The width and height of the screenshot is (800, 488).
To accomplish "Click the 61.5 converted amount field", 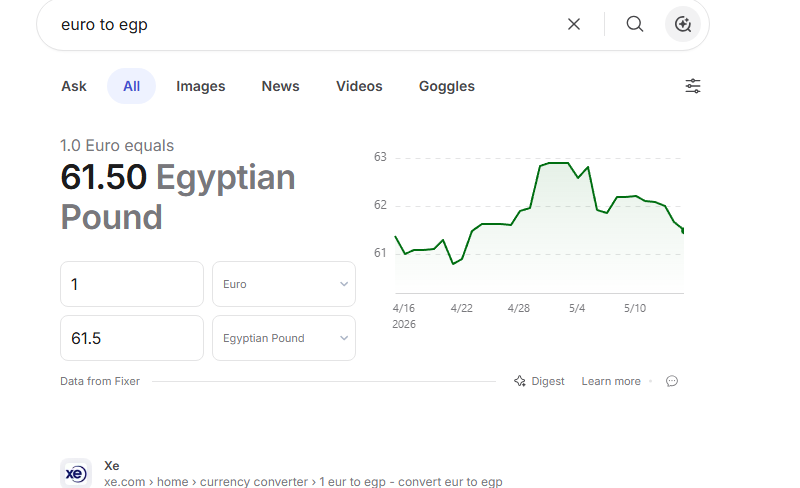I will 132,338.
